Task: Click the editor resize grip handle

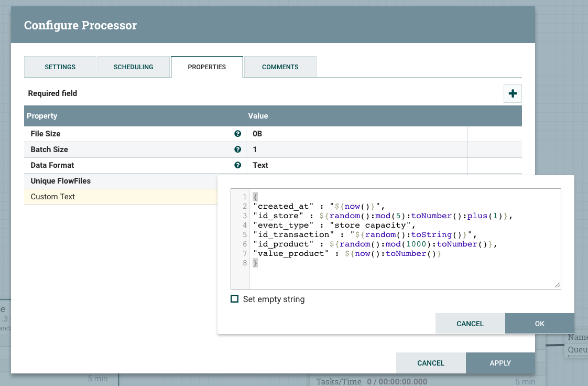Action: pyautogui.click(x=557, y=285)
